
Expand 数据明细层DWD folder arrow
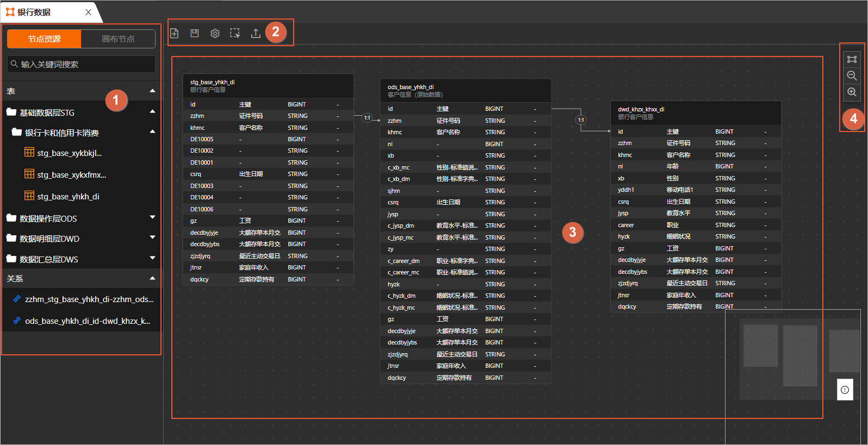pos(152,237)
